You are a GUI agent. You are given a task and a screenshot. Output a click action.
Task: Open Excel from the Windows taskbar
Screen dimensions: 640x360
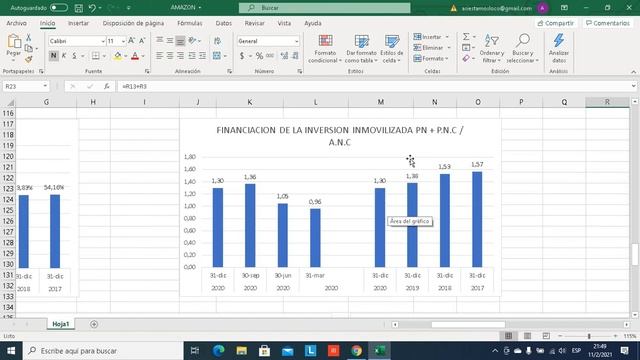pyautogui.click(x=380, y=351)
